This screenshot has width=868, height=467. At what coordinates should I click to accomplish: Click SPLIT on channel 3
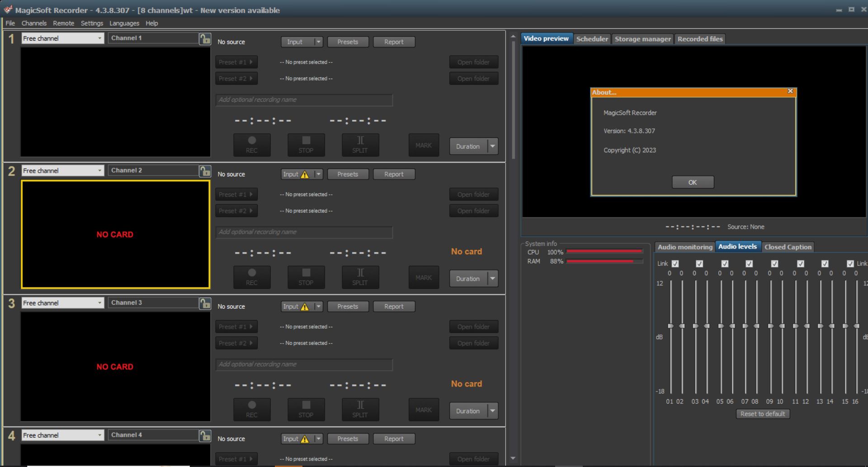point(360,410)
